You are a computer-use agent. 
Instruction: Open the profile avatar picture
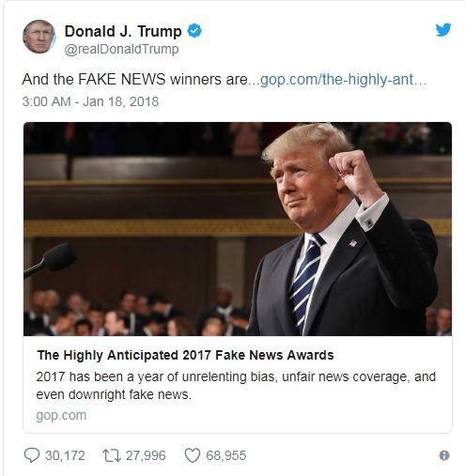click(39, 37)
